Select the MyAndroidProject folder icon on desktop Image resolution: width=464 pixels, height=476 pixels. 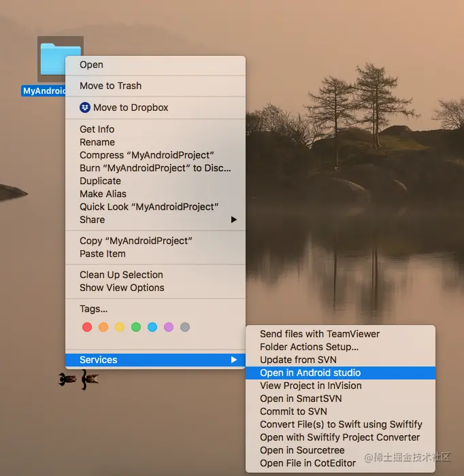[53, 58]
